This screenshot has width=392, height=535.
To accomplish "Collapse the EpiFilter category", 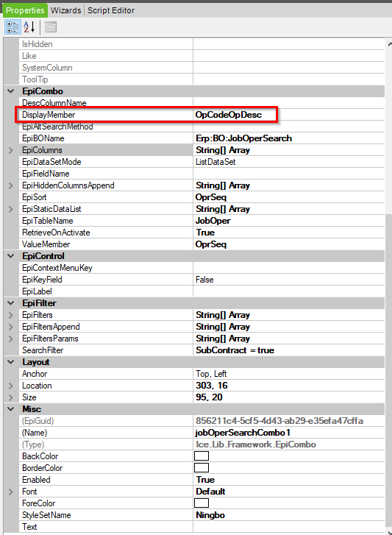I will (11, 303).
